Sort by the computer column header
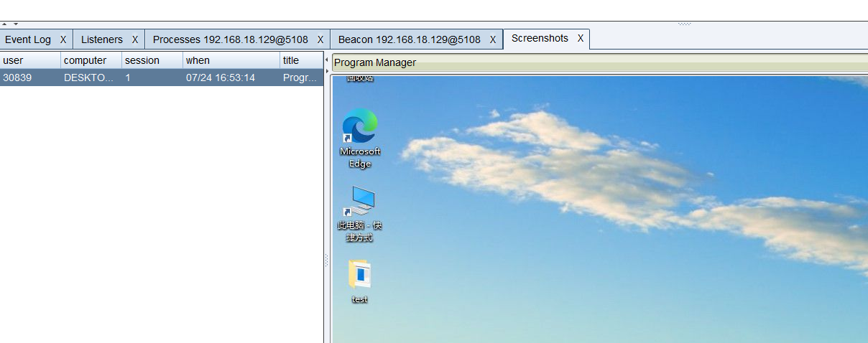Screen dimensions: 868x343 (x=91, y=60)
